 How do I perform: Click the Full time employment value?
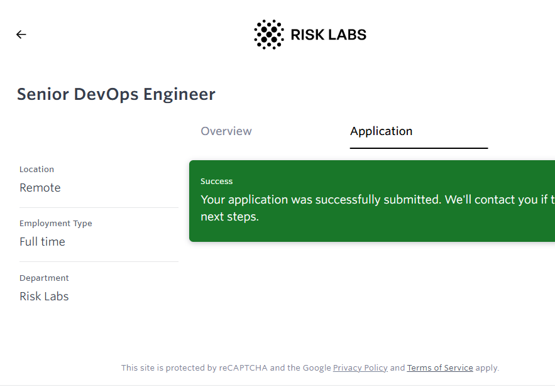coord(43,242)
